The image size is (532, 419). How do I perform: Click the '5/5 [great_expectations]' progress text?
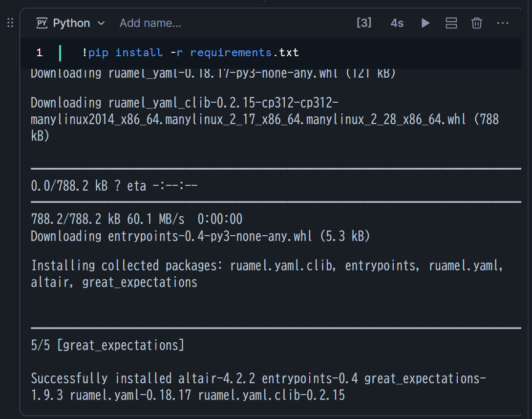click(107, 345)
